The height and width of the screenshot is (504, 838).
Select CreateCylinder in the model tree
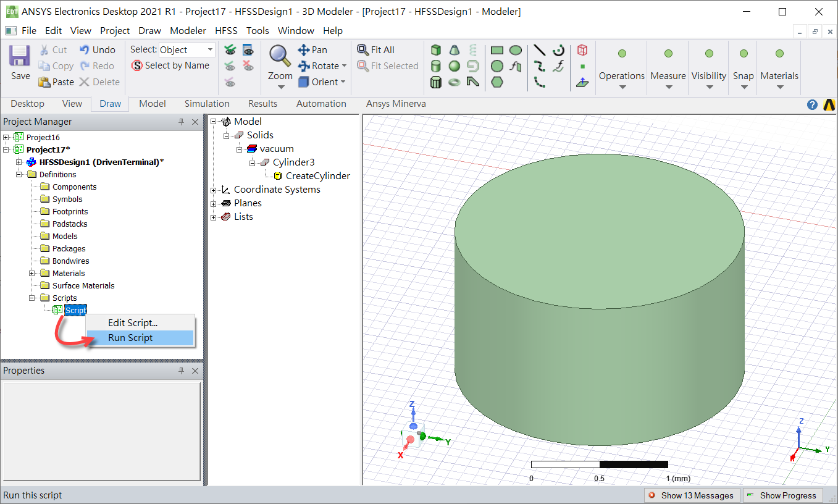point(311,176)
